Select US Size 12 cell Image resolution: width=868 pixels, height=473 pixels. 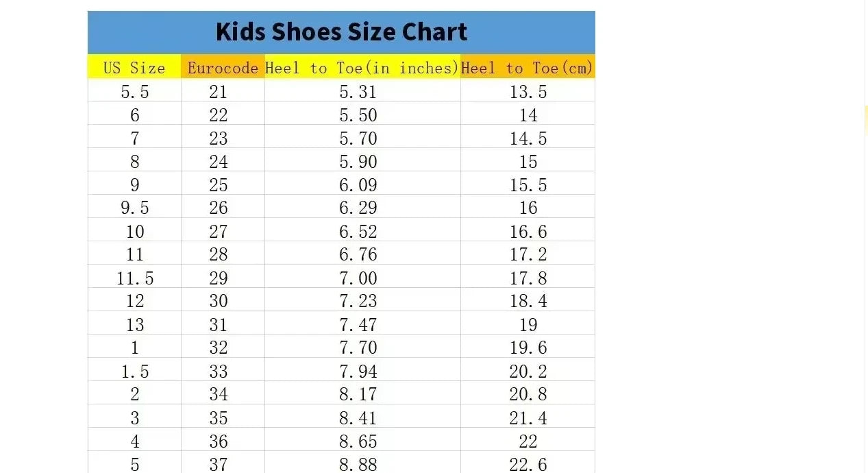pyautogui.click(x=134, y=301)
